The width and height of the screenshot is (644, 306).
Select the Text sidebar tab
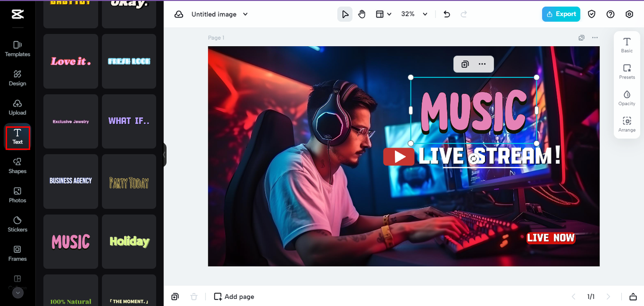tap(18, 137)
